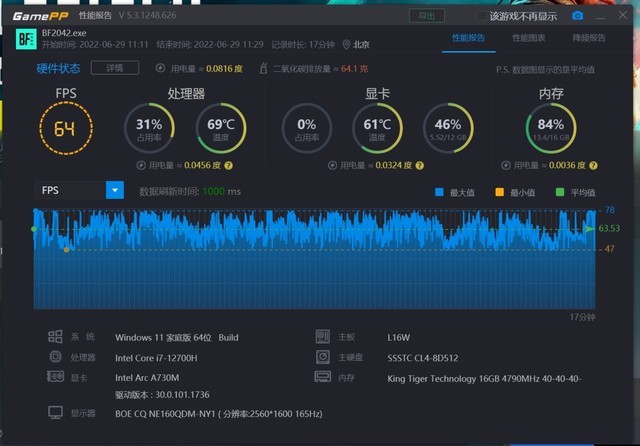Click the 'SSSTC CL4-8D512' disk text

pyautogui.click(x=423, y=358)
